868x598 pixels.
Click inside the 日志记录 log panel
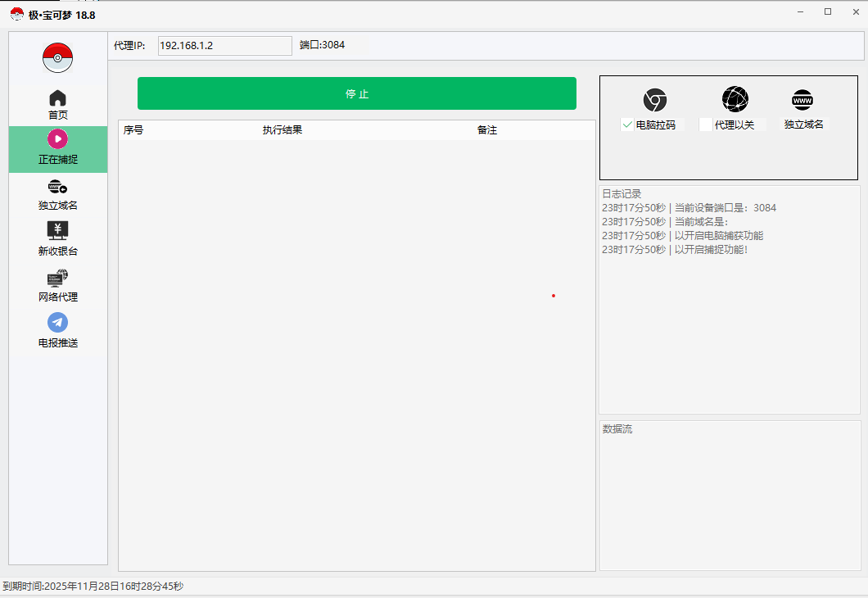729,328
